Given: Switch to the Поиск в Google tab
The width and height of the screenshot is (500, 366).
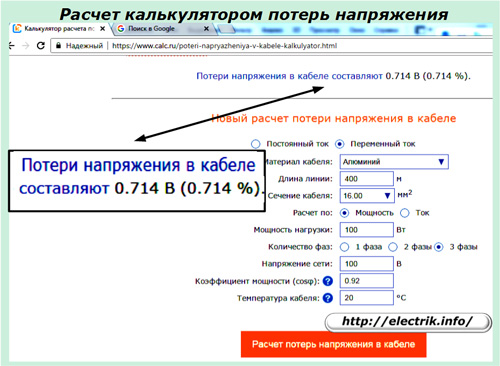Looking at the screenshot, I should 163,29.
